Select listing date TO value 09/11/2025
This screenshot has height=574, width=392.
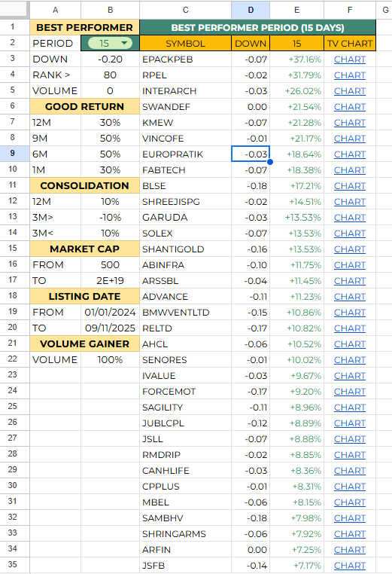pos(110,328)
